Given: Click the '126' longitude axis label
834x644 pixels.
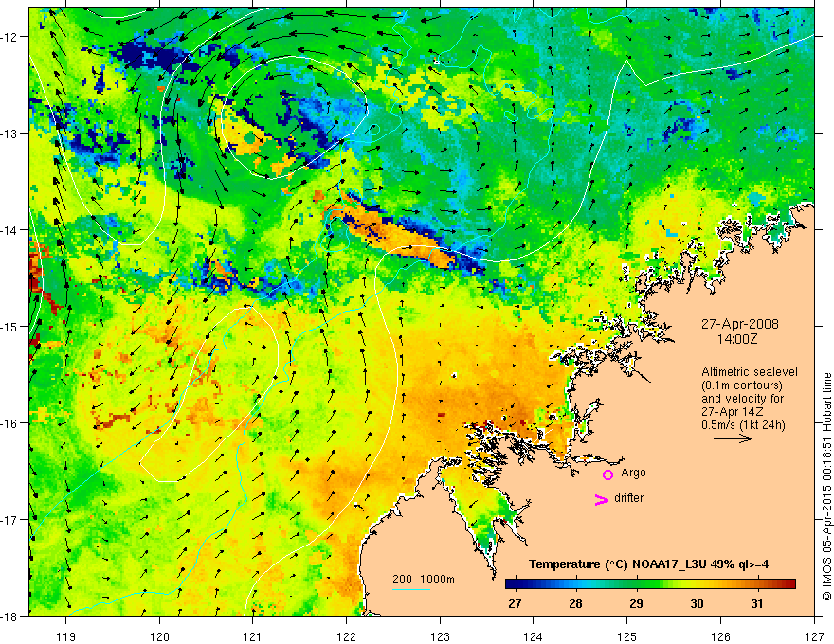Looking at the screenshot, I should pos(720,636).
